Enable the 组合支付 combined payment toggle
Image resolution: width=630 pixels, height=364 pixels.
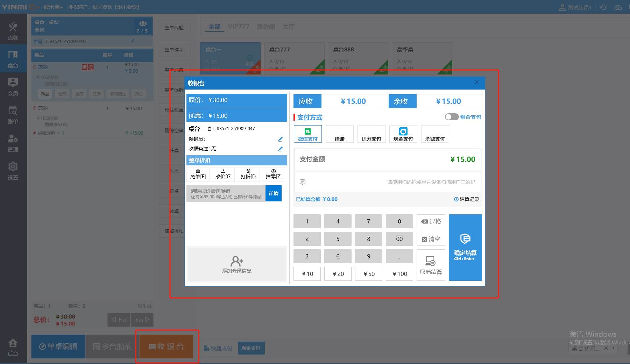pyautogui.click(x=452, y=117)
